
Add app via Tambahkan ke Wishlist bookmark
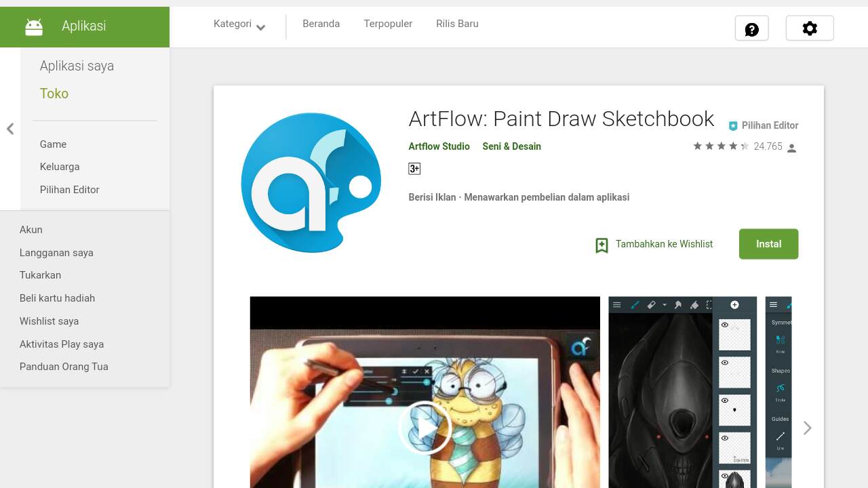tap(654, 245)
